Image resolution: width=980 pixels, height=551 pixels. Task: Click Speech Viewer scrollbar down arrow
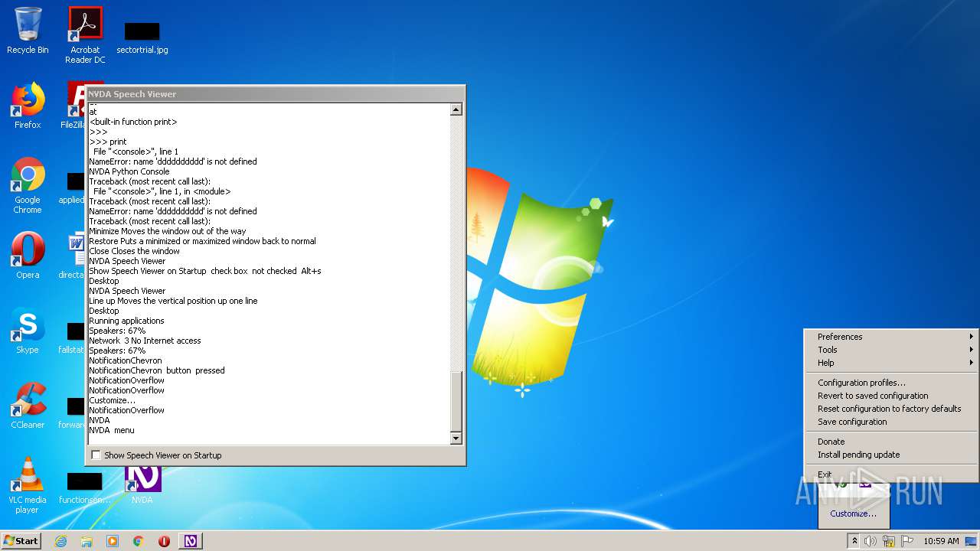pyautogui.click(x=456, y=439)
